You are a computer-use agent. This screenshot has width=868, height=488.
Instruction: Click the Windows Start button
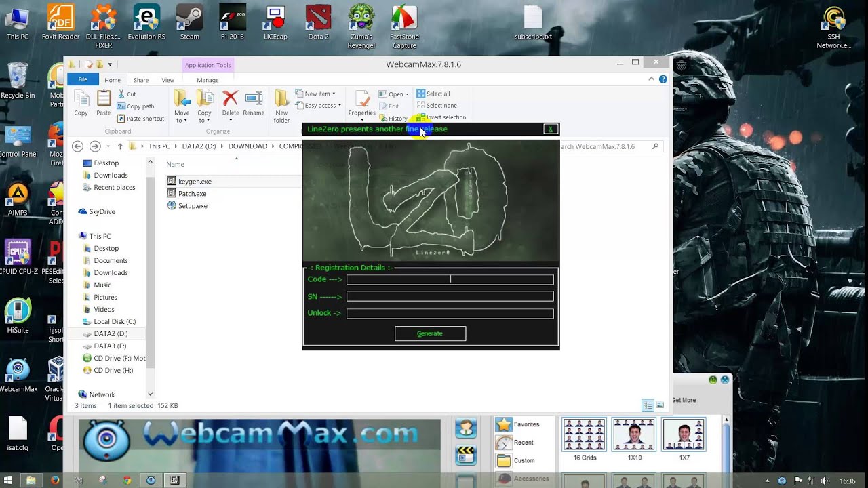coord(7,481)
